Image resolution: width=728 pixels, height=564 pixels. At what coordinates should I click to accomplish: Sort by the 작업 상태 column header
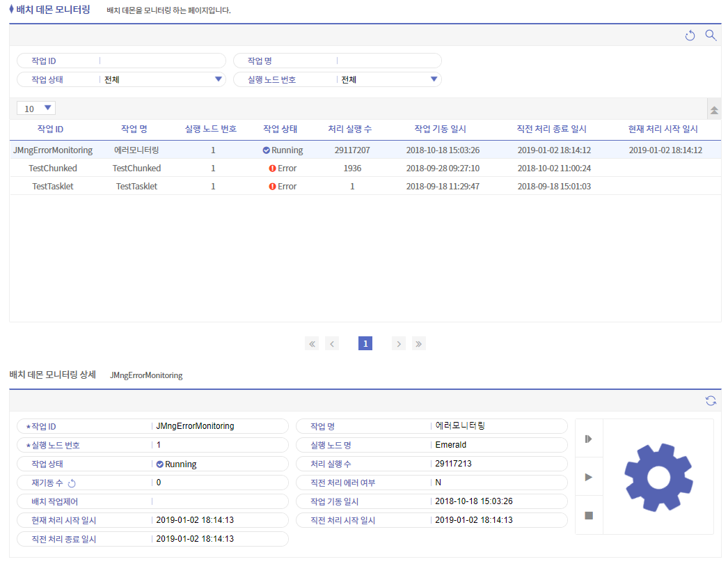[280, 129]
